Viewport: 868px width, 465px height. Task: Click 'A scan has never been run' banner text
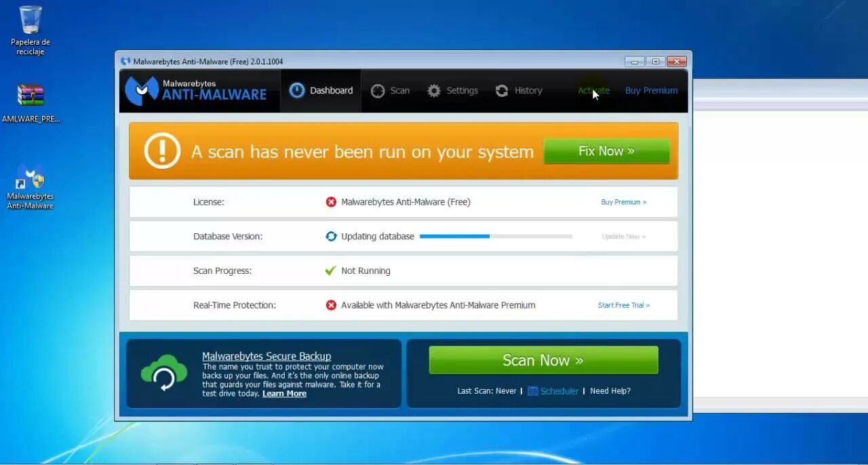coord(362,152)
